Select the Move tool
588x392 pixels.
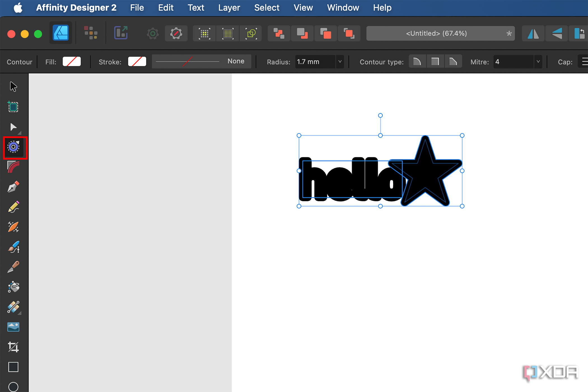point(13,87)
